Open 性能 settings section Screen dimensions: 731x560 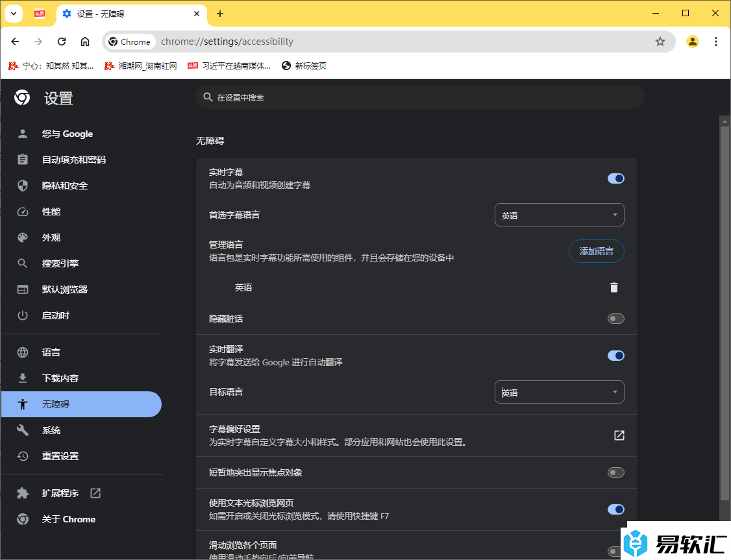click(x=51, y=212)
